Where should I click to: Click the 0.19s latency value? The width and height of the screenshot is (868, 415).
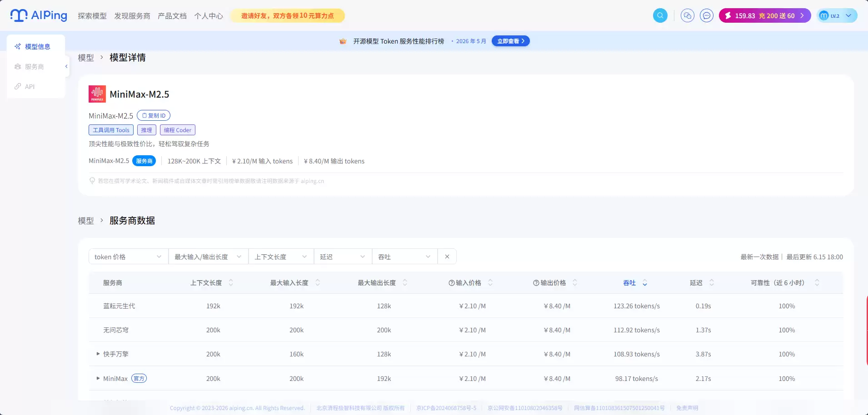tap(703, 306)
